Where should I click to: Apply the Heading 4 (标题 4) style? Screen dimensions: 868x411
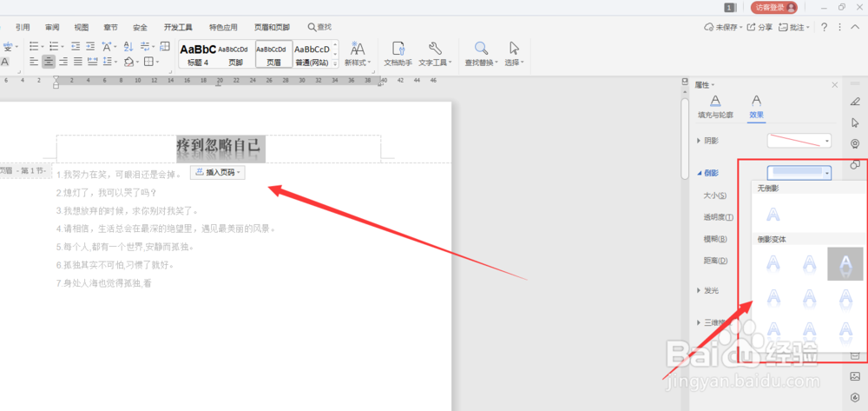198,54
